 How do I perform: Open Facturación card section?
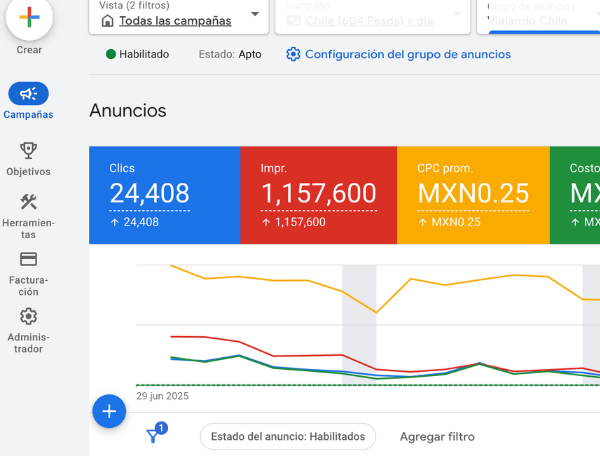point(28,274)
